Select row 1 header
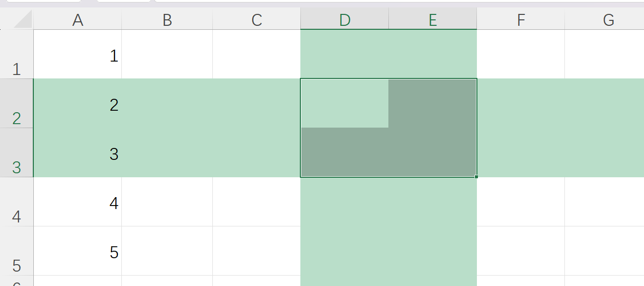The height and width of the screenshot is (286, 644). click(x=16, y=55)
